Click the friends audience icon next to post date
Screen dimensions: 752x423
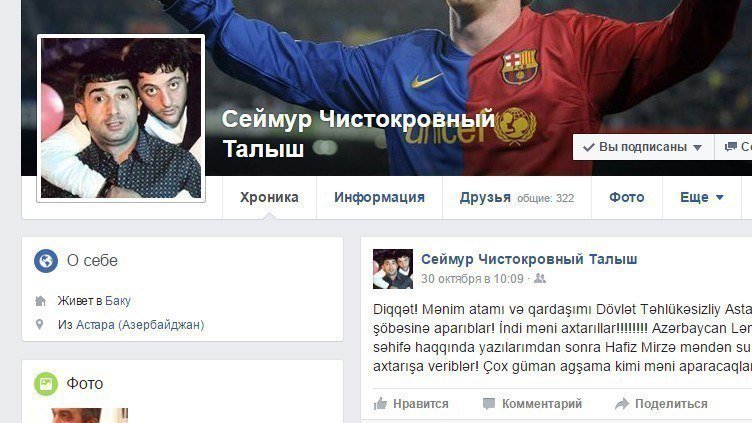540,278
